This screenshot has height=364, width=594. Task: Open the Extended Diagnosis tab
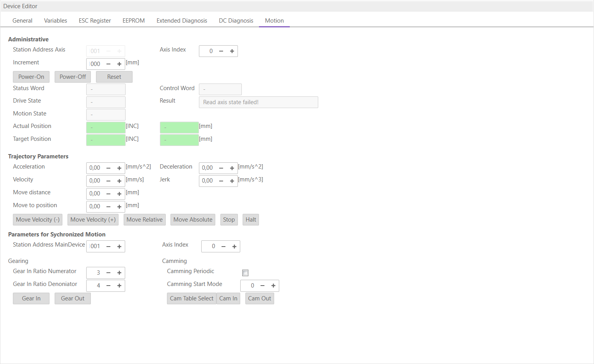(x=182, y=21)
